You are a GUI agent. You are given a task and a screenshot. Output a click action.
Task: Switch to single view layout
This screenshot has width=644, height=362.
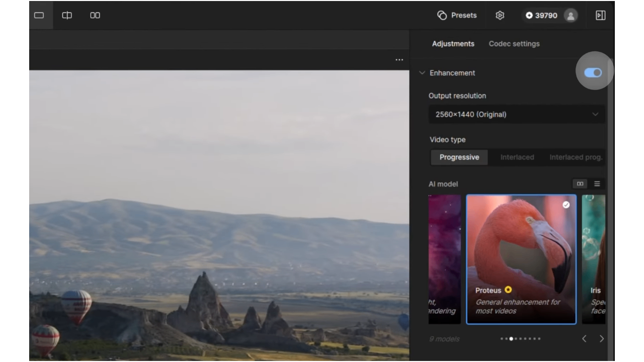click(x=39, y=15)
